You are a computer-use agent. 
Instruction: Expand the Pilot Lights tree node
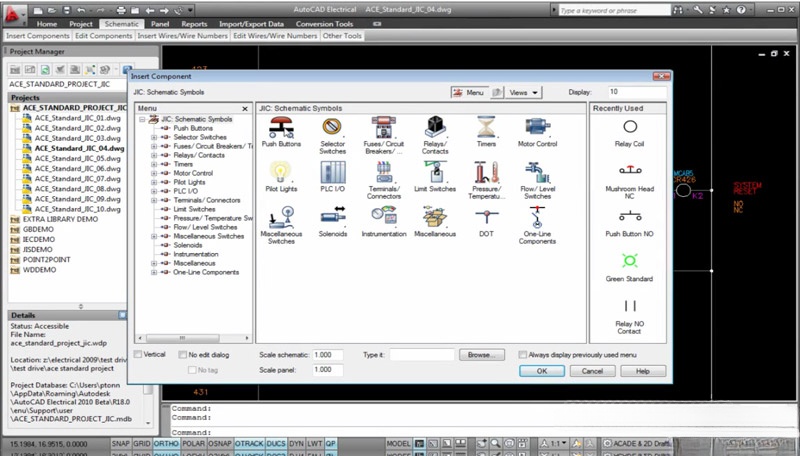(x=154, y=182)
